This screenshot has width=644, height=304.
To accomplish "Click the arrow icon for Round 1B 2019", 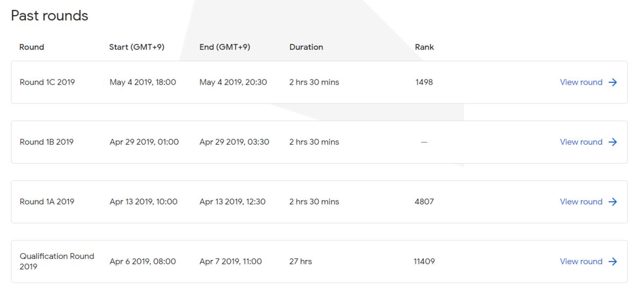I will click(613, 142).
